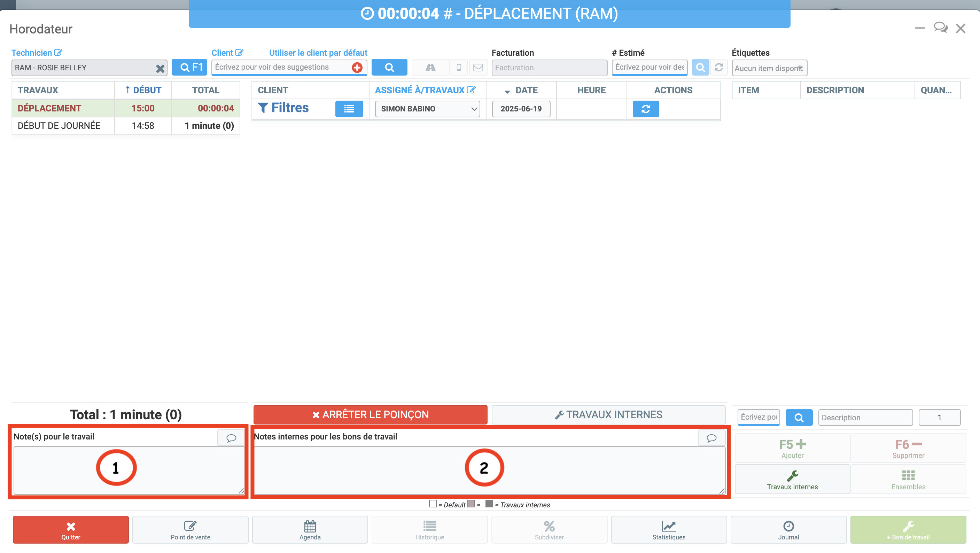Screen dimensions: 980x553
Task: Add new client with red plus icon
Action: pyautogui.click(x=357, y=68)
